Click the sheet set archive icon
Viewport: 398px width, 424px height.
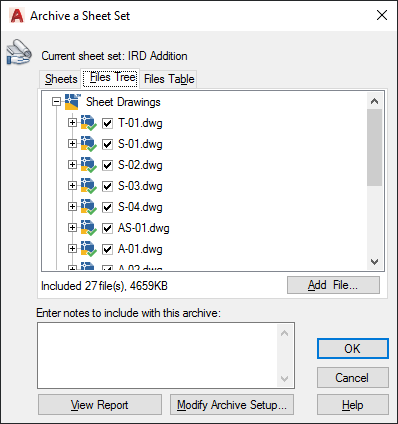[x=19, y=52]
